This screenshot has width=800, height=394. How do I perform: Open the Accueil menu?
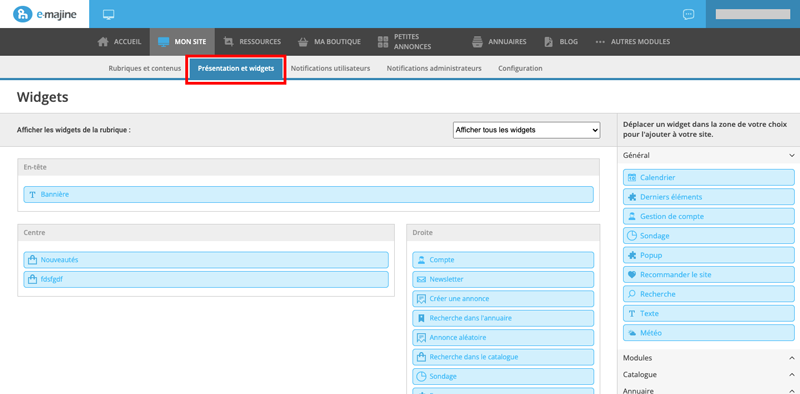(x=119, y=42)
